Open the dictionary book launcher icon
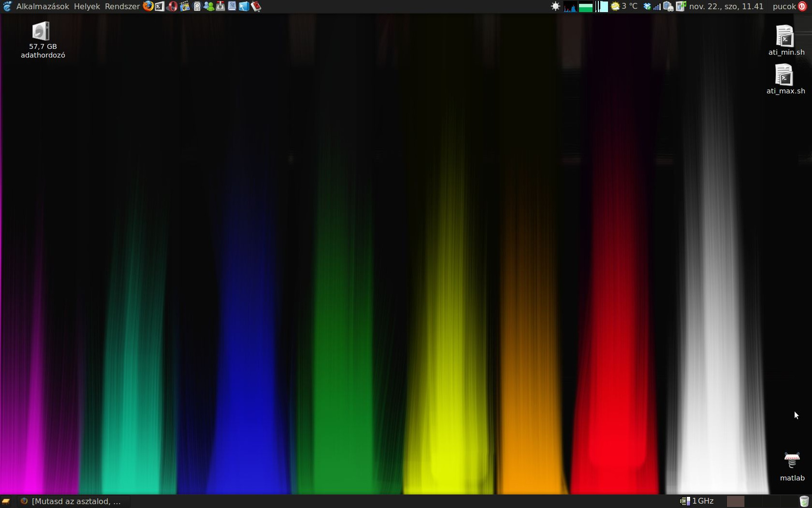The image size is (812, 508). (232, 6)
